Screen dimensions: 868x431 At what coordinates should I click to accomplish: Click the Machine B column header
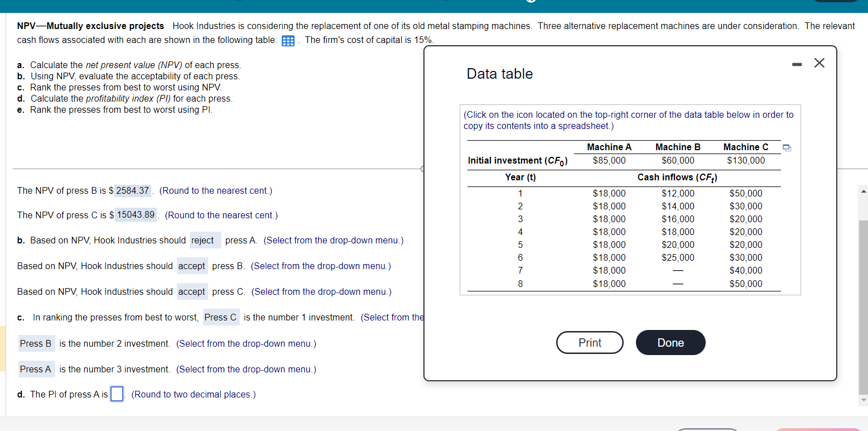tap(678, 147)
